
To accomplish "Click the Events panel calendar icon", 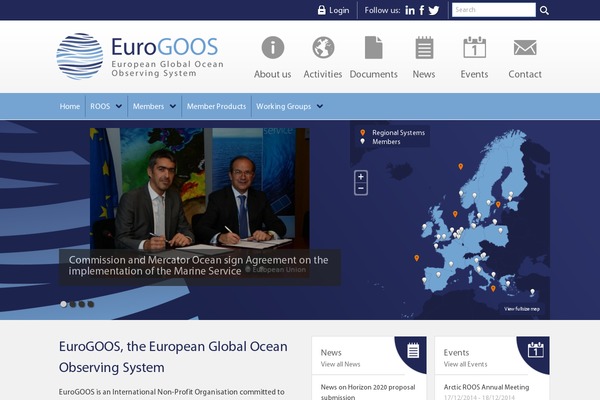I will click(x=535, y=350).
